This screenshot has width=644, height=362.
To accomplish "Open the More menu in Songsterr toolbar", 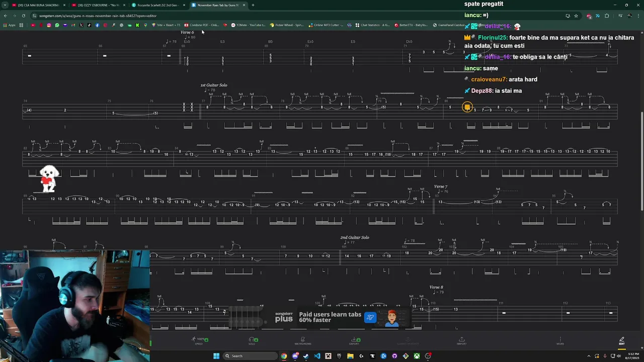I will point(560,341).
